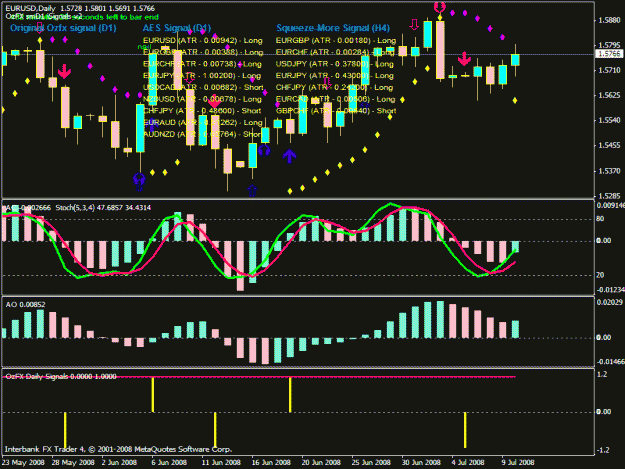Click the EURCAD Long signal row
Screen dimensions: 625x469
[x=335, y=99]
